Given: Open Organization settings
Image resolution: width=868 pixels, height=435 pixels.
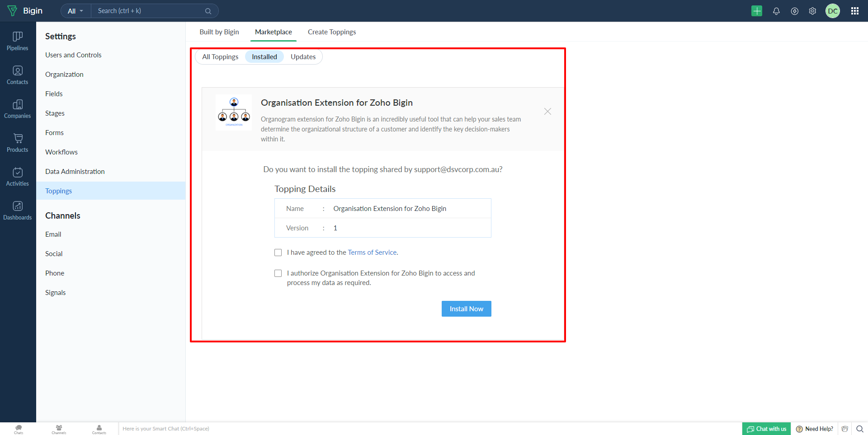Looking at the screenshot, I should coord(64,75).
